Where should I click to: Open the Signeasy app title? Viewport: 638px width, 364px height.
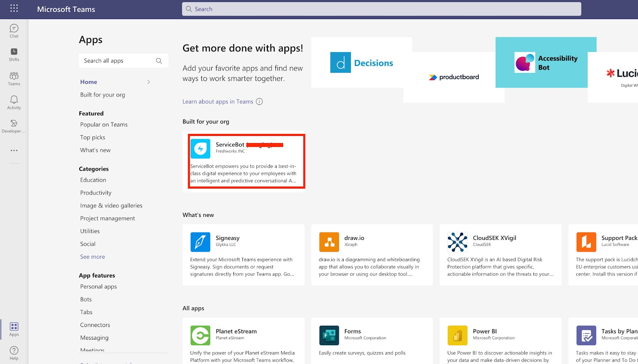pos(228,238)
